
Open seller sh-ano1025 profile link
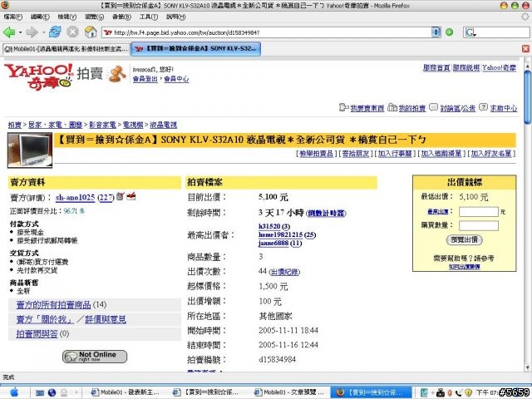point(75,198)
